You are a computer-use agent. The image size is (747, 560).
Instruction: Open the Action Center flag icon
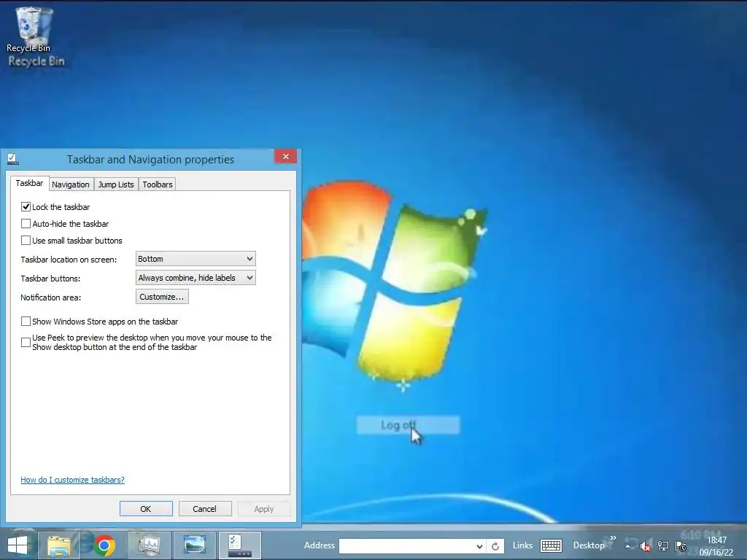coord(681,546)
